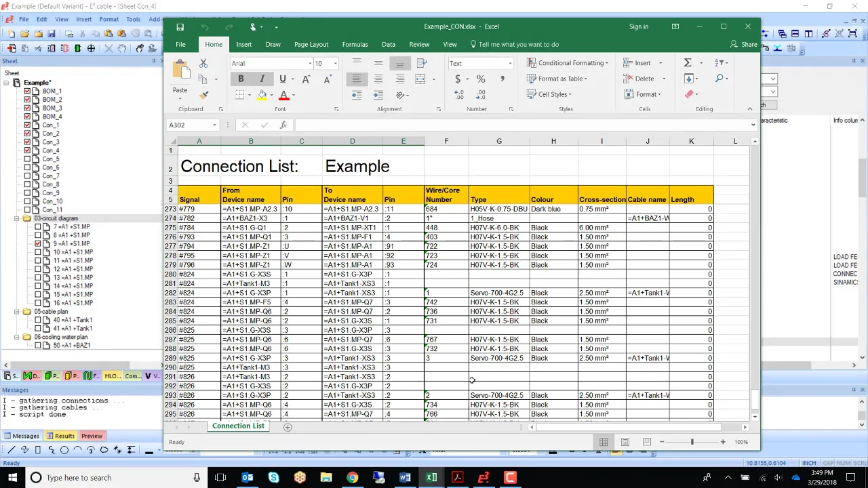Click the Save icon in Excel's quick access toolbar
The image size is (868, 488).
pyautogui.click(x=180, y=27)
